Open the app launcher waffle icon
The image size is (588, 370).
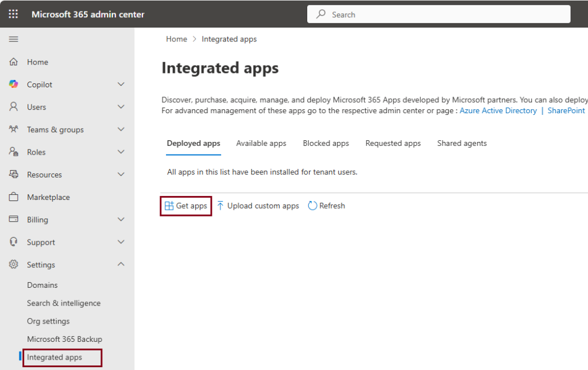coord(13,14)
